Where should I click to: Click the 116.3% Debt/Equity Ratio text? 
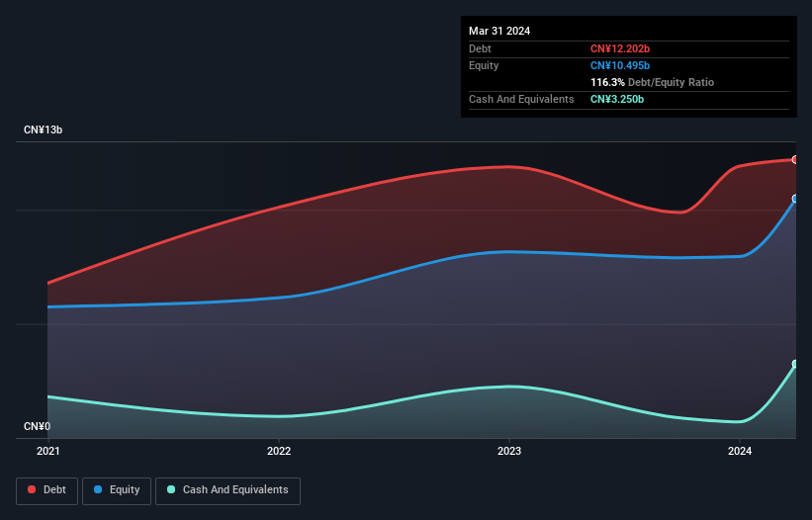click(652, 82)
